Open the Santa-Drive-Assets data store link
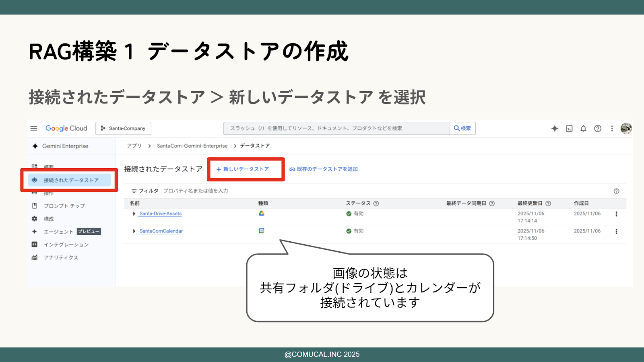The width and height of the screenshot is (644, 362). pyautogui.click(x=160, y=214)
